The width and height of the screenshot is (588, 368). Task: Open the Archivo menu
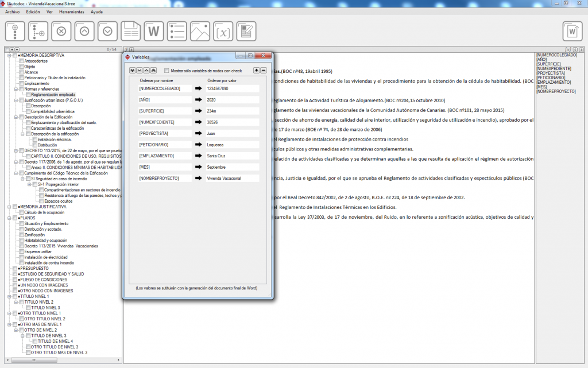coord(13,11)
